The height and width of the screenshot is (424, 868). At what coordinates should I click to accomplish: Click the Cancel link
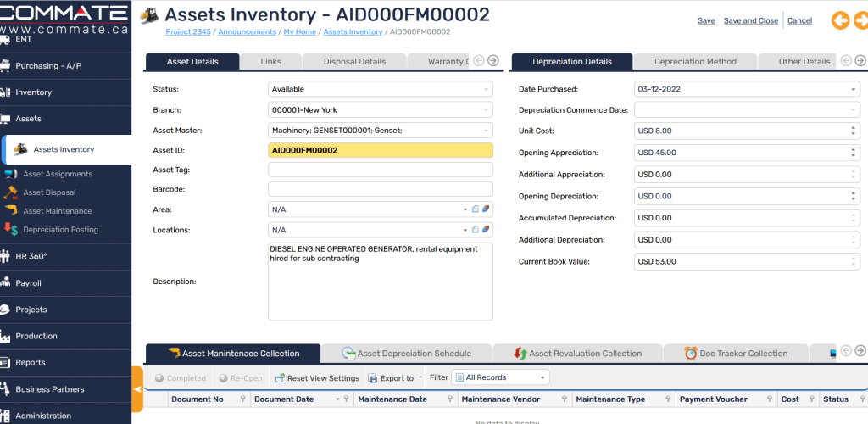click(799, 20)
